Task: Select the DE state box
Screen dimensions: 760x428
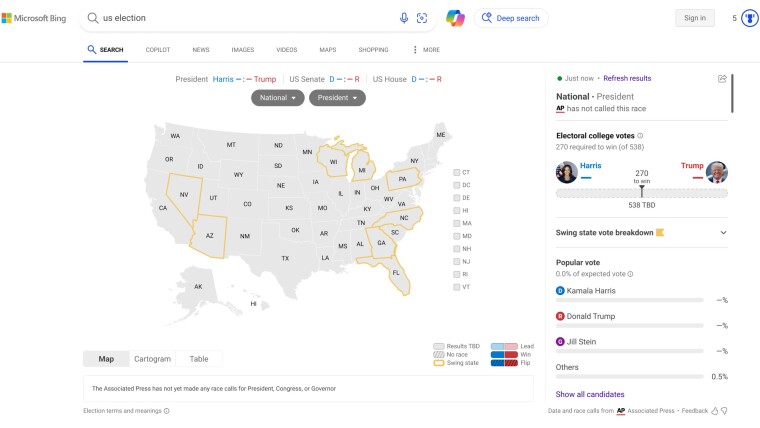Action: point(457,198)
